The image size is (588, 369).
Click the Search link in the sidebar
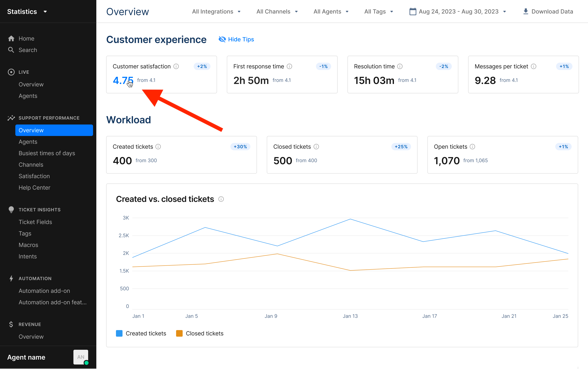pyautogui.click(x=28, y=50)
